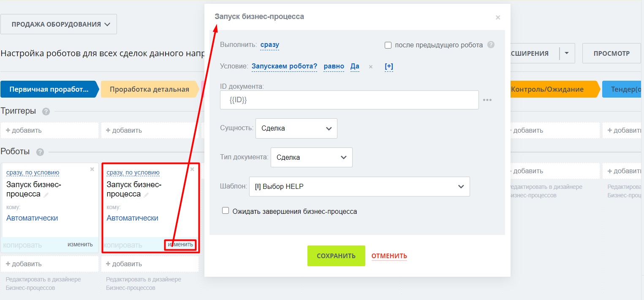644x300 pixels.
Task: Click the 'сразу' execution timing link
Action: [269, 45]
